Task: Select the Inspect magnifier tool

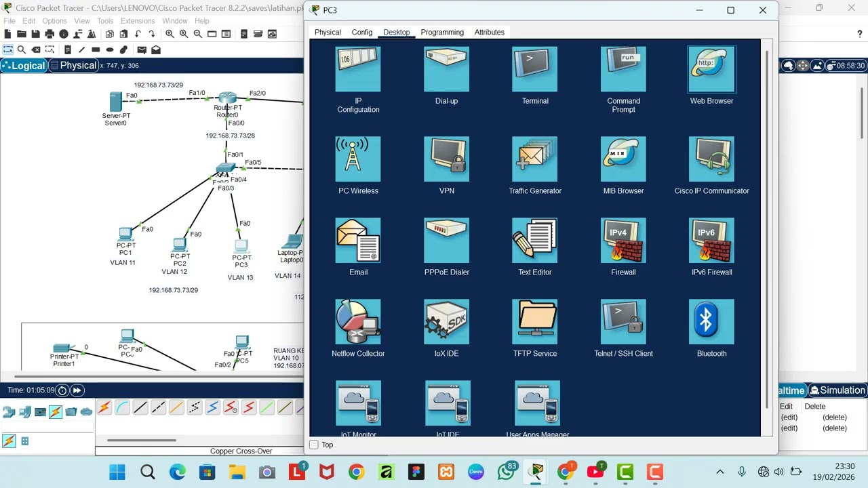Action: click(x=22, y=49)
